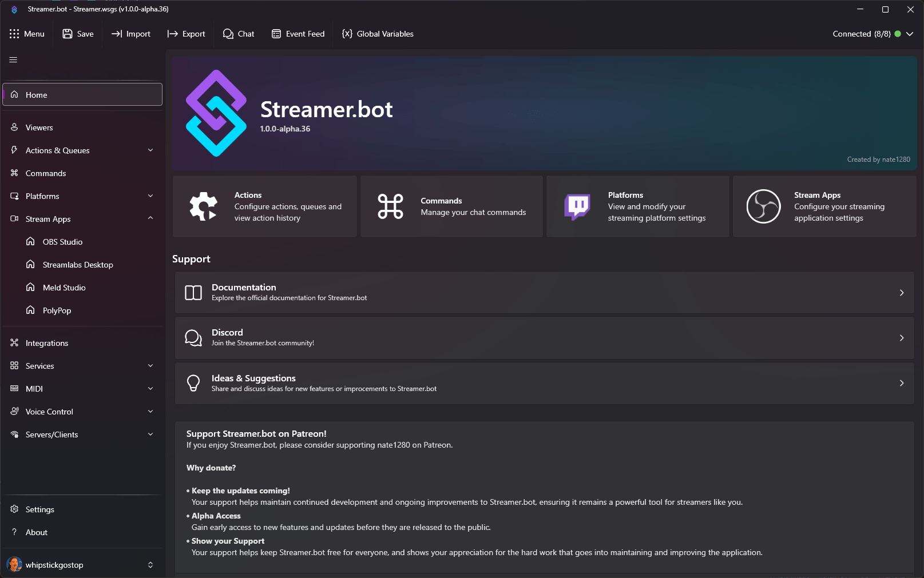
Task: Open Global Variables
Action: click(x=377, y=34)
